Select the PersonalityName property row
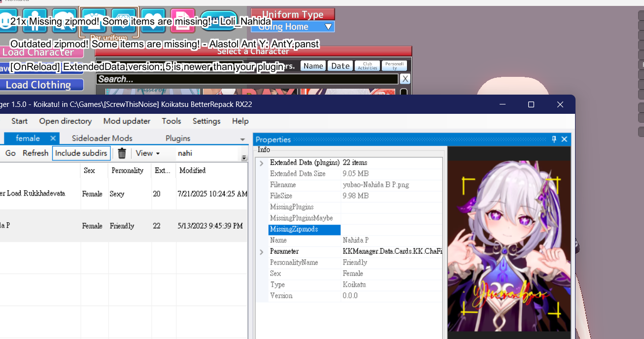The image size is (644, 339). [x=355, y=263]
